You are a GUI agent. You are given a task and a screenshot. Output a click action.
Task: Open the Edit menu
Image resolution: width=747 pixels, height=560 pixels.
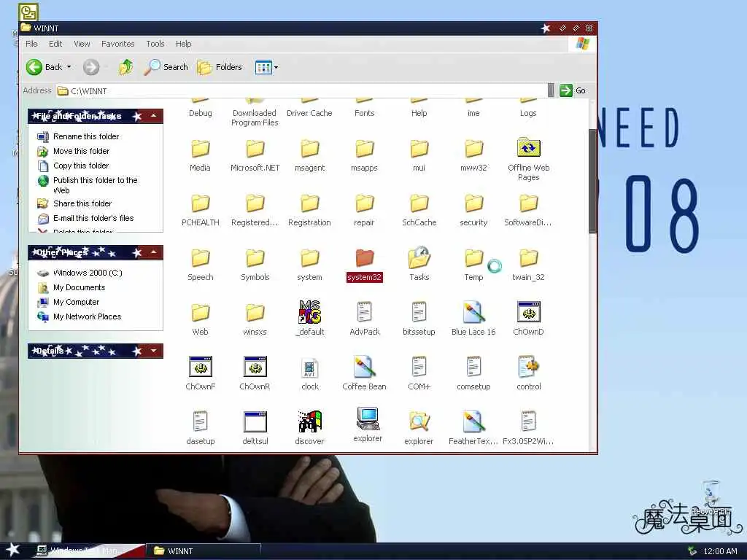[55, 44]
